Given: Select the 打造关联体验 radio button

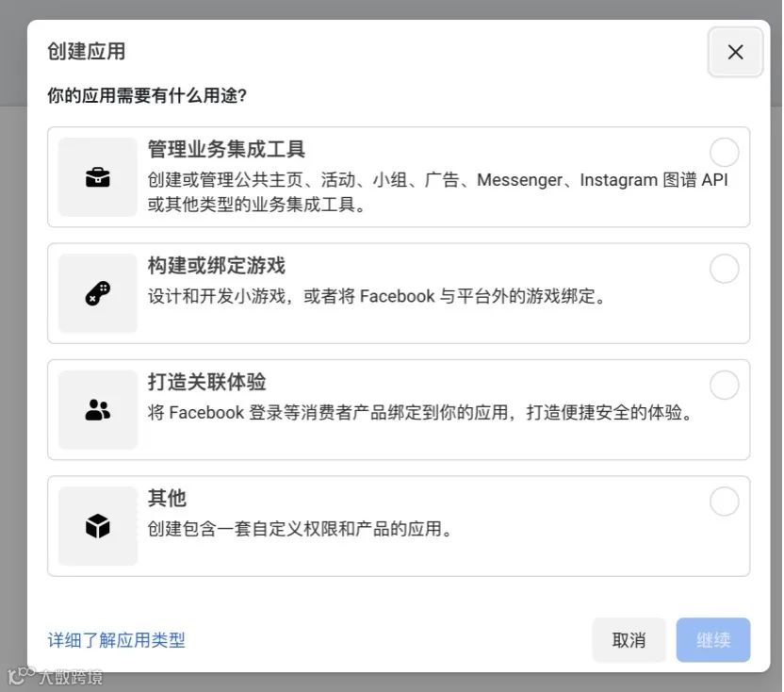Looking at the screenshot, I should pyautogui.click(x=724, y=385).
